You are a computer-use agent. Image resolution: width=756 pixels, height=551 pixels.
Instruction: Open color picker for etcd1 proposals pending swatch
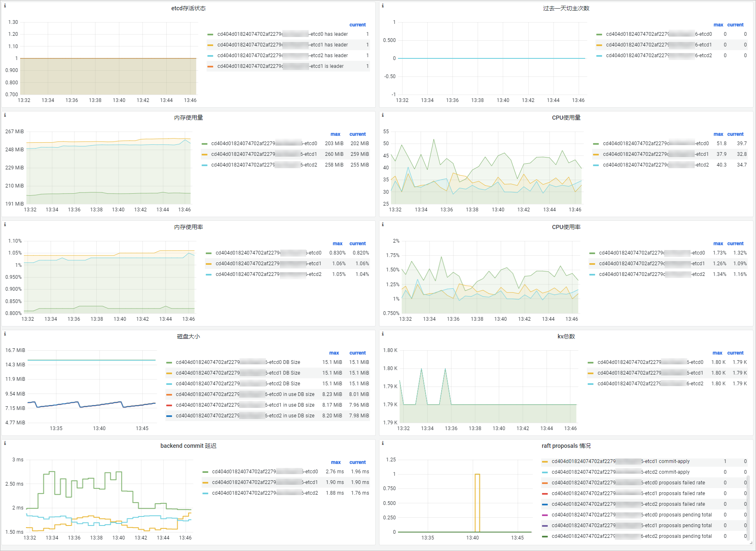click(x=545, y=526)
